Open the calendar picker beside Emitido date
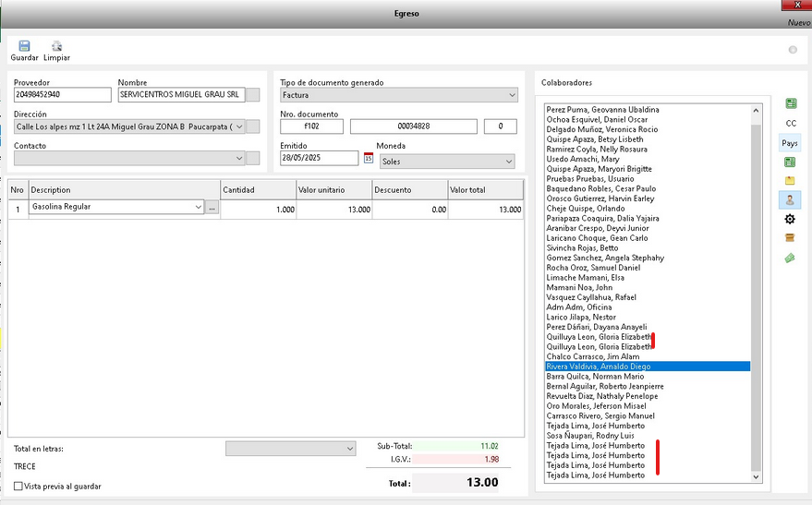The width and height of the screenshot is (812, 505). 368,159
